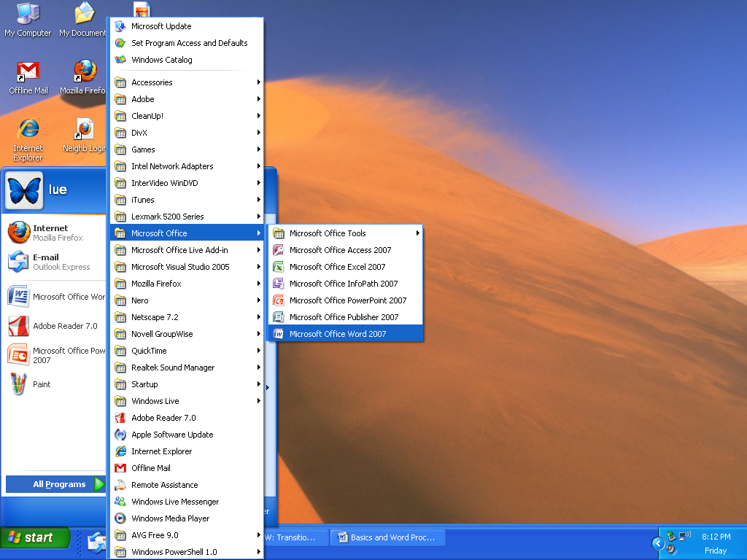The height and width of the screenshot is (560, 747).
Task: Click the InfoPath 2007 icon
Action: tap(278, 284)
